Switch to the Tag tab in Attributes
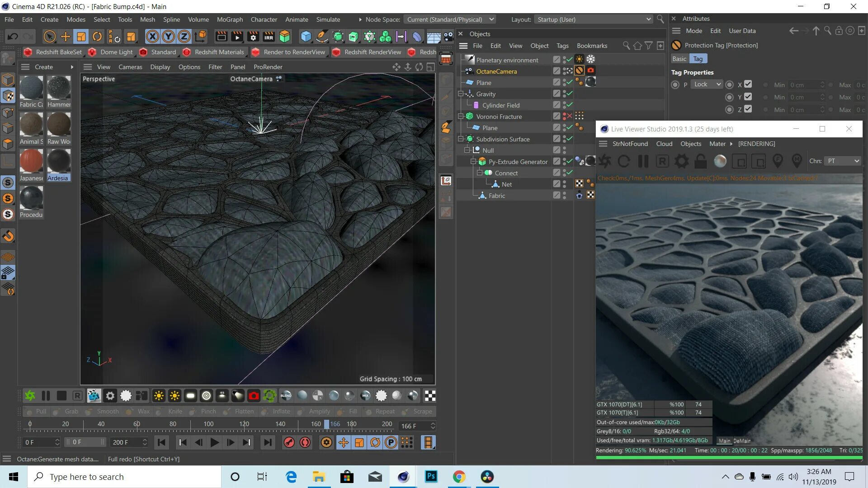Viewport: 868px width, 488px height. 698,58
